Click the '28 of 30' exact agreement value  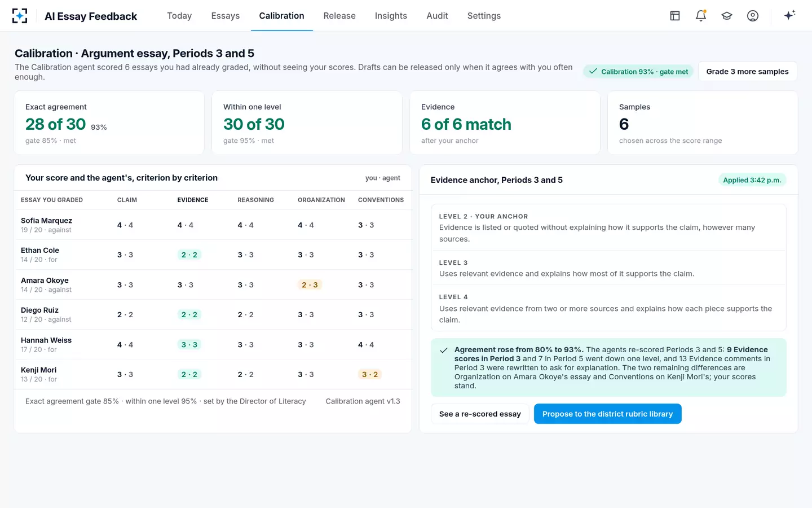[55, 124]
